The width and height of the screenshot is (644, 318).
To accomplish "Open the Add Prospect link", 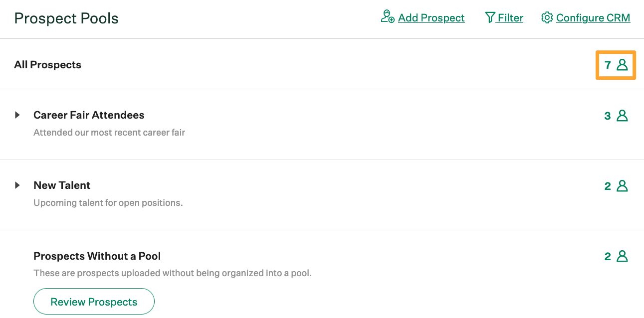I will (x=431, y=17).
